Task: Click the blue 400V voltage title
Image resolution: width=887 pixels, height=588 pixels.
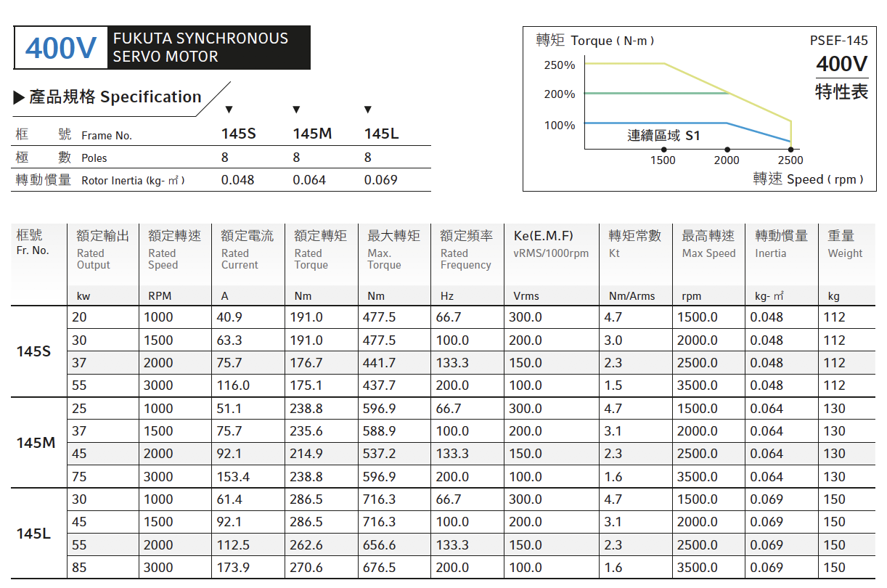Action: click(61, 49)
